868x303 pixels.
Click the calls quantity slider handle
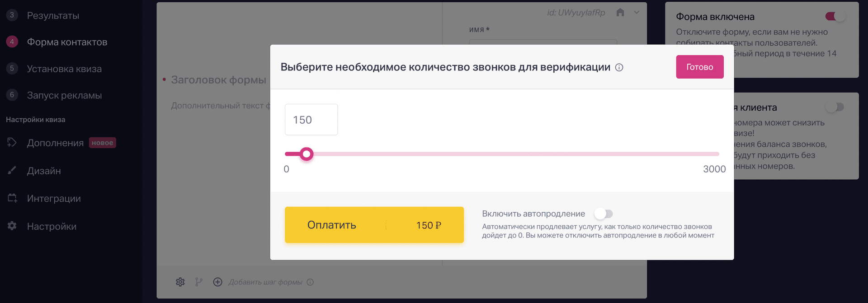tap(307, 154)
